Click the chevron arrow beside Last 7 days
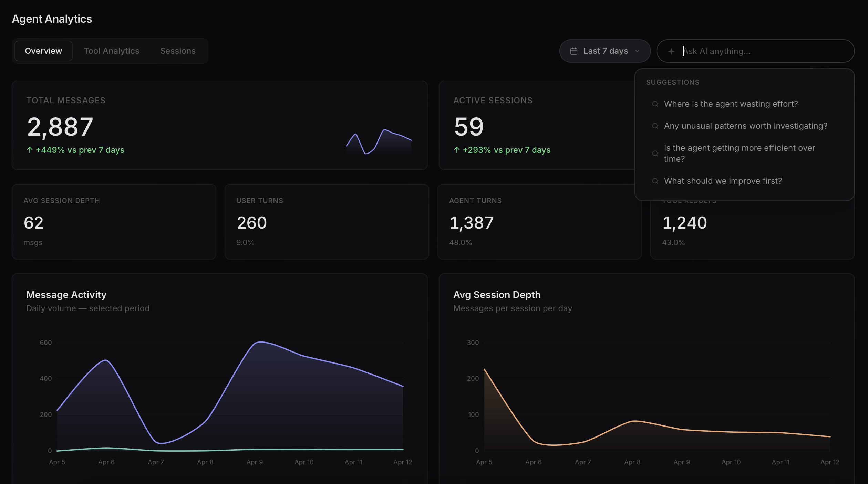The width and height of the screenshot is (868, 484). click(637, 51)
